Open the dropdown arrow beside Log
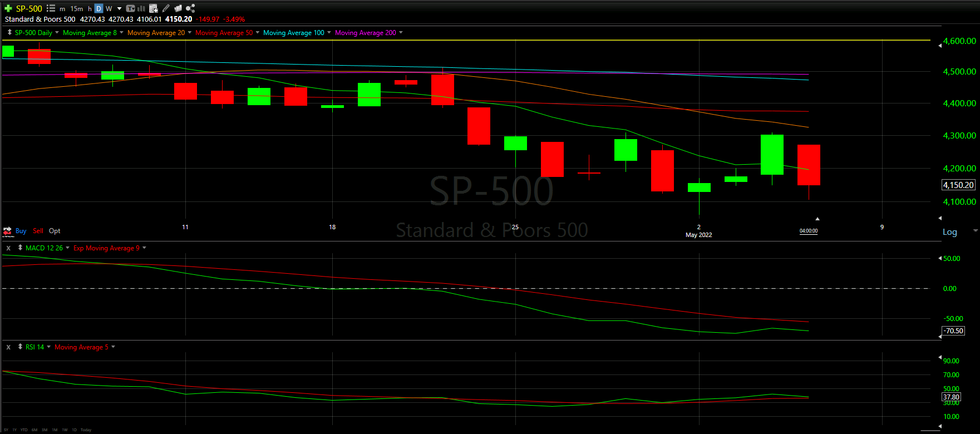Image resolution: width=980 pixels, height=434 pixels. [x=976, y=230]
